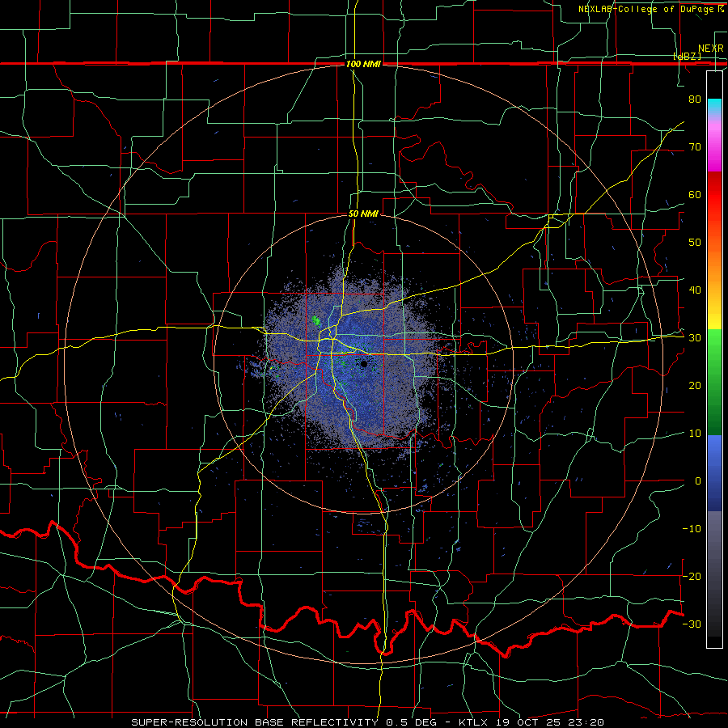Viewport: 728px width, 728px height.
Task: Click the 10 value on the dBZ scale
Action: click(x=695, y=434)
